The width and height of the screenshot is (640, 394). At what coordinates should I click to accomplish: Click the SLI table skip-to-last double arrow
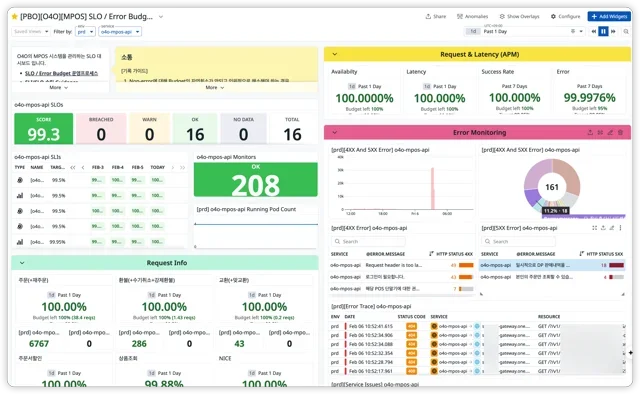pos(182,167)
